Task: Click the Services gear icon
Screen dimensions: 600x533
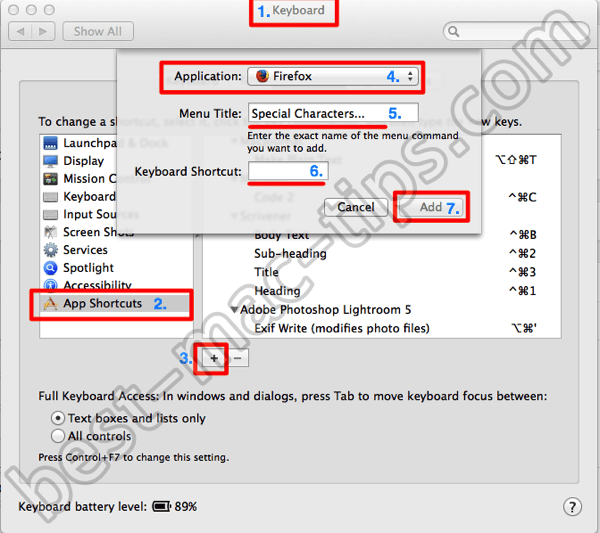Action: [51, 250]
